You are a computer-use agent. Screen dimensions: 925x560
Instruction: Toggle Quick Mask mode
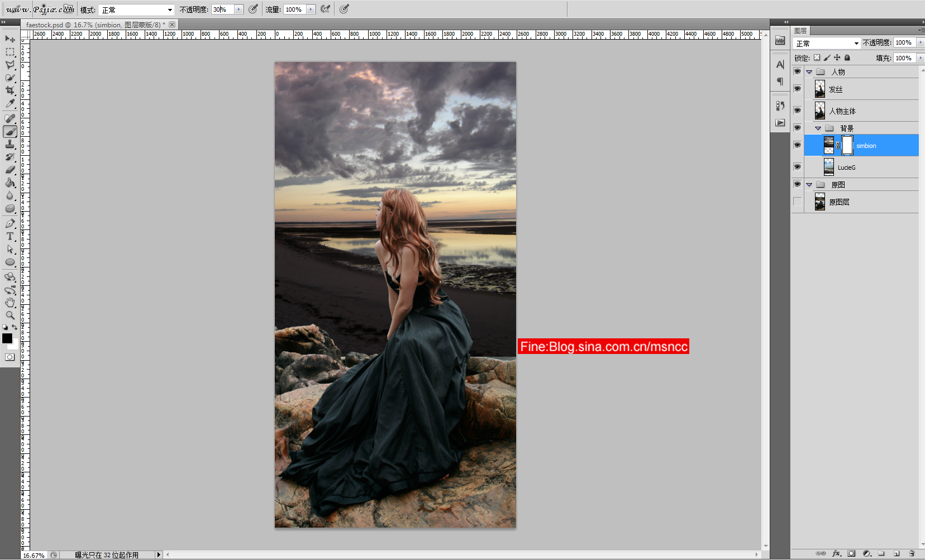point(10,357)
